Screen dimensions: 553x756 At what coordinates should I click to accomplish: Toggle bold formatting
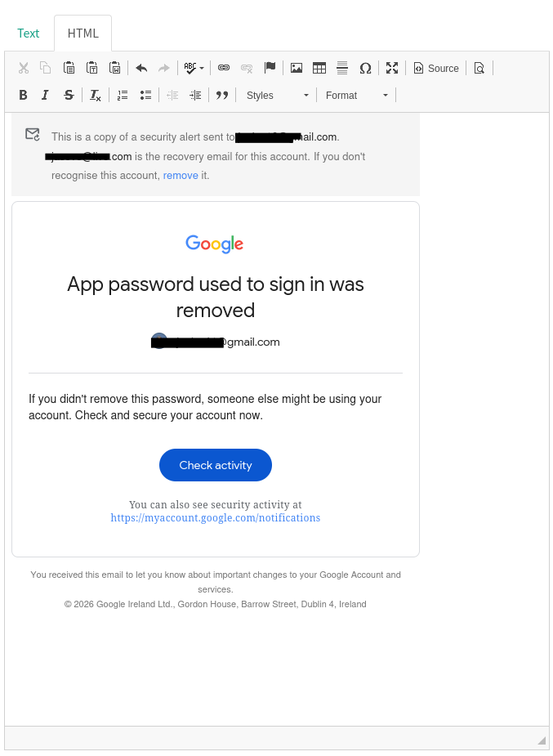[x=23, y=96]
